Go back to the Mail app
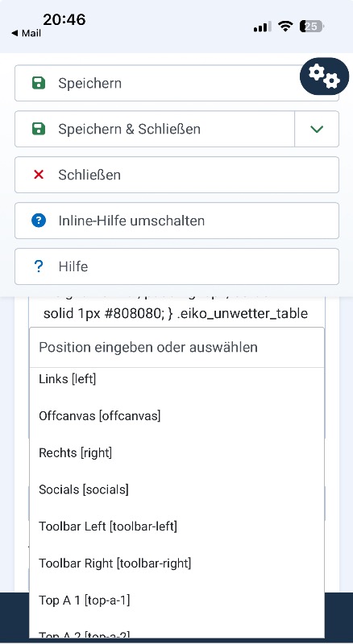This screenshot has width=353, height=644. (x=27, y=33)
